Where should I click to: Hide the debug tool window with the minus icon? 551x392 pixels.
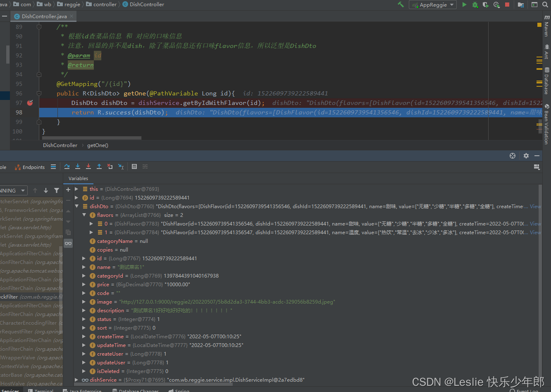(537, 156)
